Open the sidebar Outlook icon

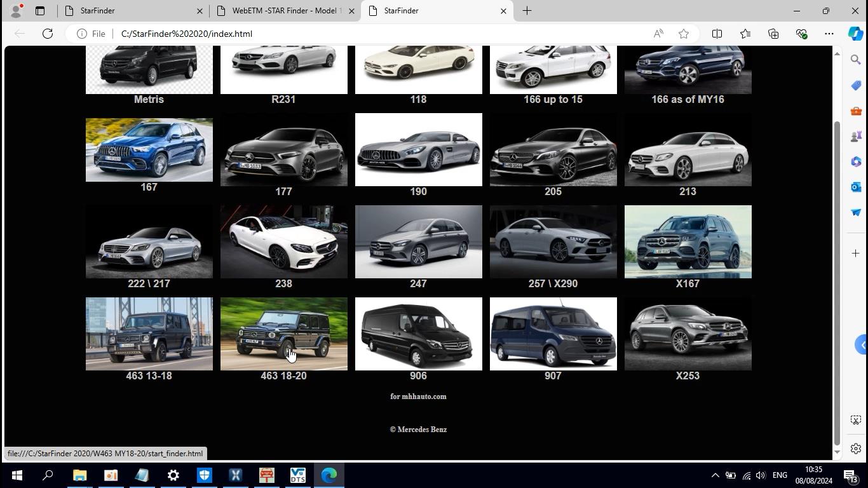855,187
